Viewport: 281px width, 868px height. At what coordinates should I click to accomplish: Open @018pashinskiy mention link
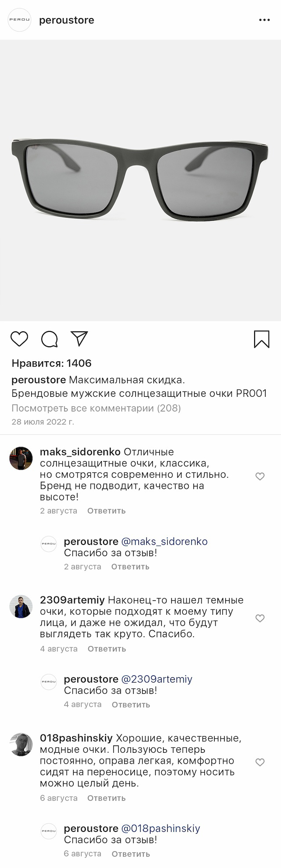(160, 828)
